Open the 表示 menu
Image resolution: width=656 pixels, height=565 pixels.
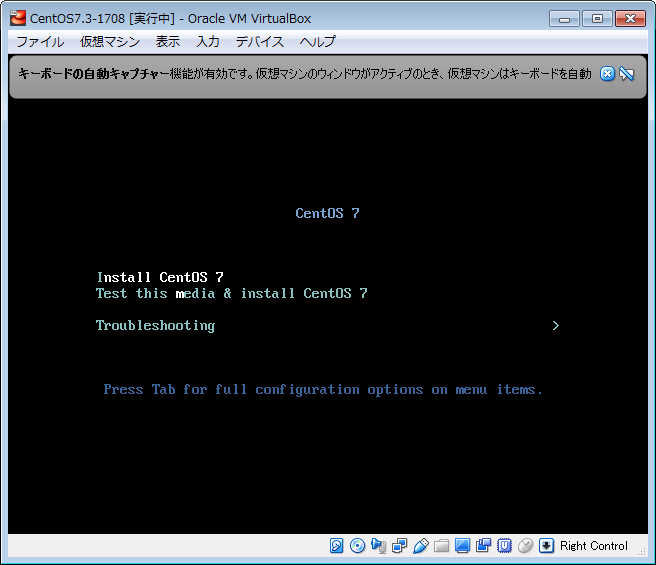(168, 41)
